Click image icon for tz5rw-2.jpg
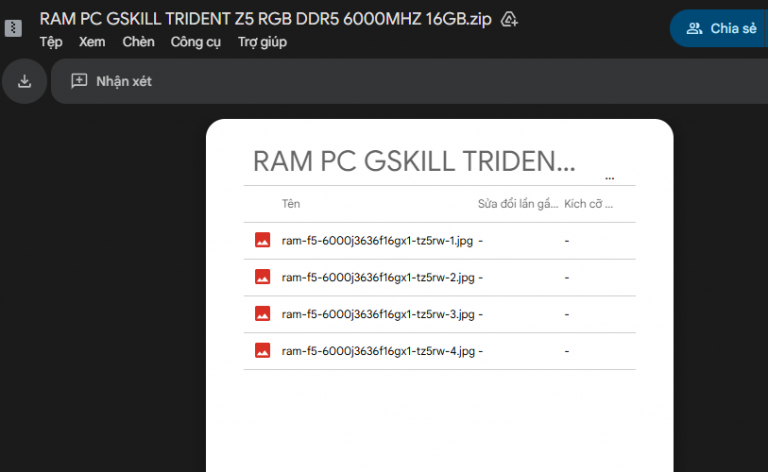 coord(263,277)
